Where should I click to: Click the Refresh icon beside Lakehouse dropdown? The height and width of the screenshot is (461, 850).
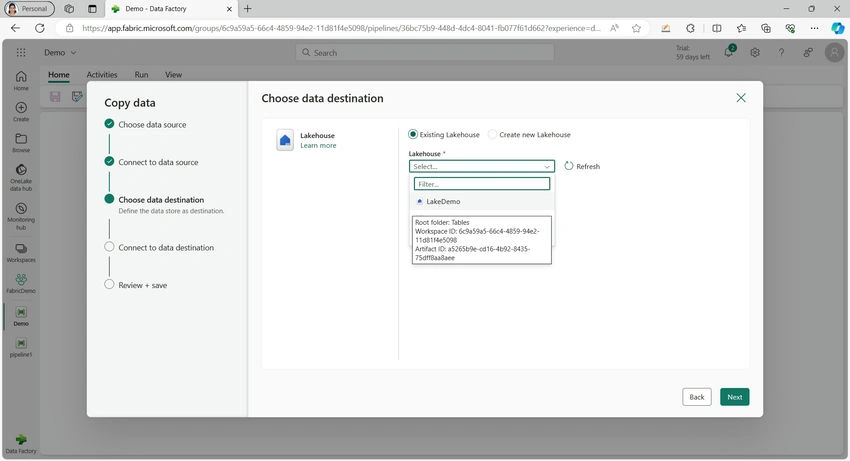click(x=569, y=166)
